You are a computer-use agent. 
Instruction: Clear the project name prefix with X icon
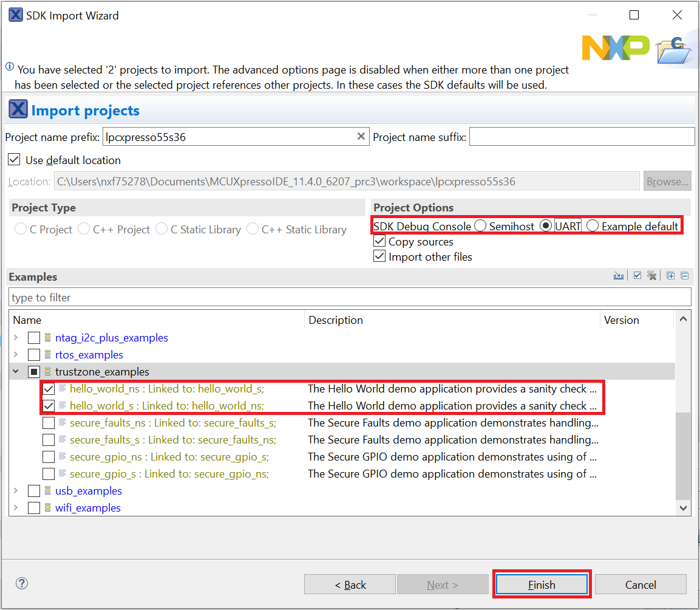click(361, 137)
